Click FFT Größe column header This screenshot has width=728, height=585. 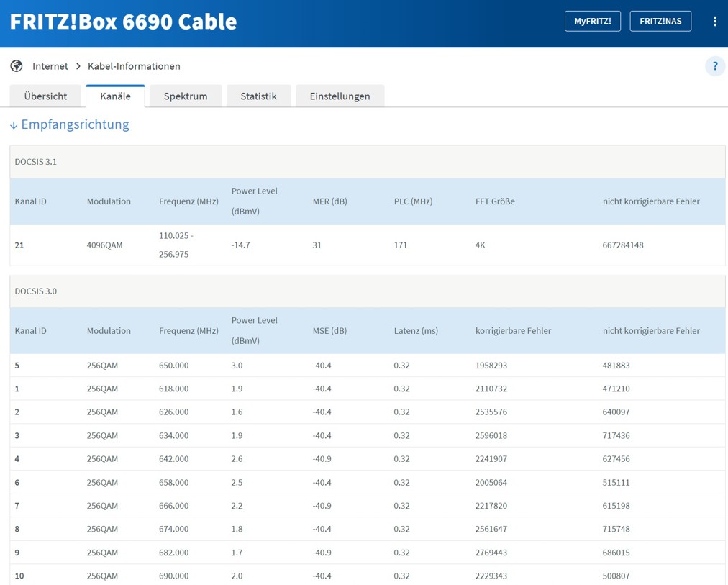(x=495, y=201)
